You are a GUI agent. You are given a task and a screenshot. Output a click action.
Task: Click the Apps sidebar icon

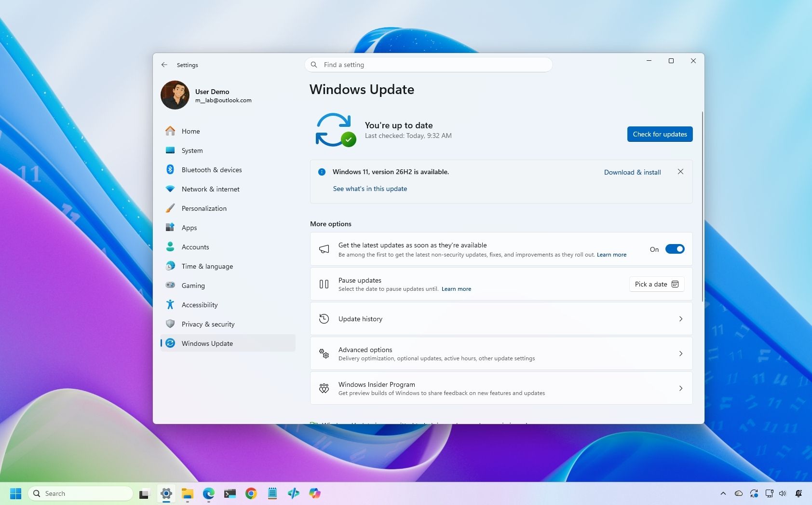170,228
